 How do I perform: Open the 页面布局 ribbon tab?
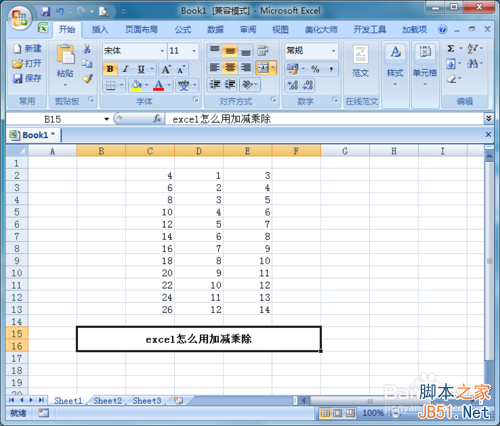141,30
